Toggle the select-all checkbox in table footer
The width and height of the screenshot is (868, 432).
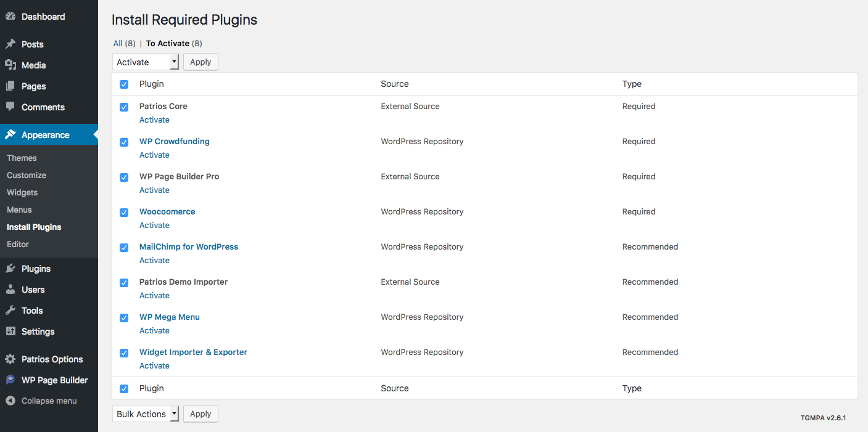pyautogui.click(x=124, y=389)
